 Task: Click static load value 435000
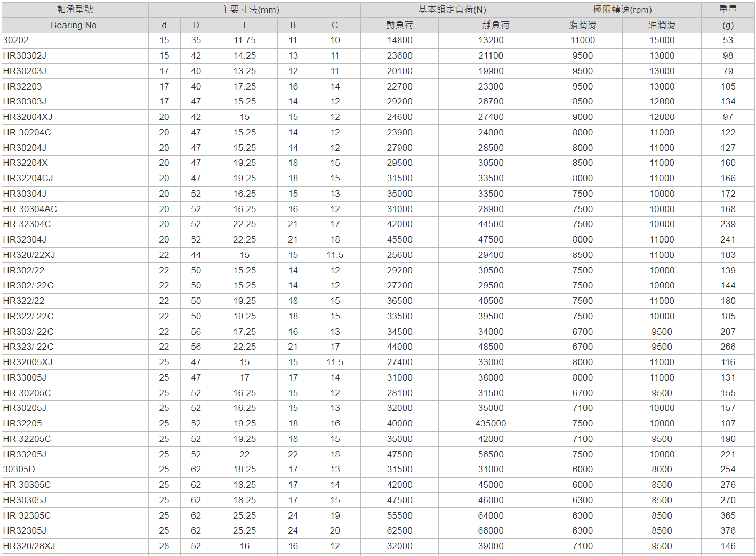click(490, 423)
